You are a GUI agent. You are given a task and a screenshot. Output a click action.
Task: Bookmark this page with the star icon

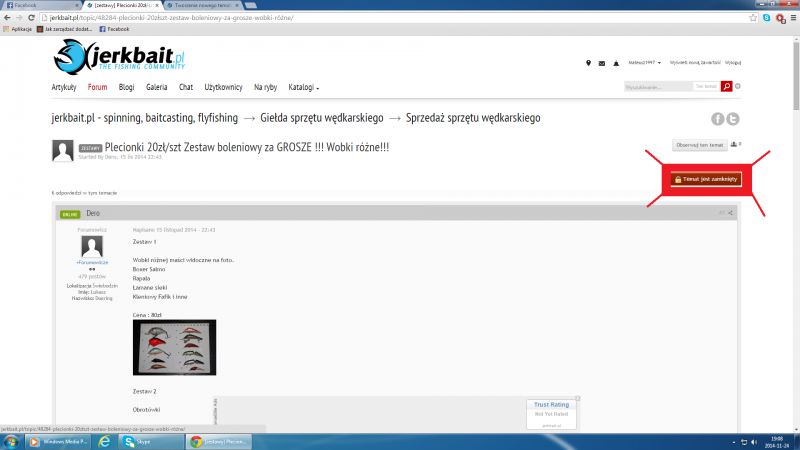point(753,17)
